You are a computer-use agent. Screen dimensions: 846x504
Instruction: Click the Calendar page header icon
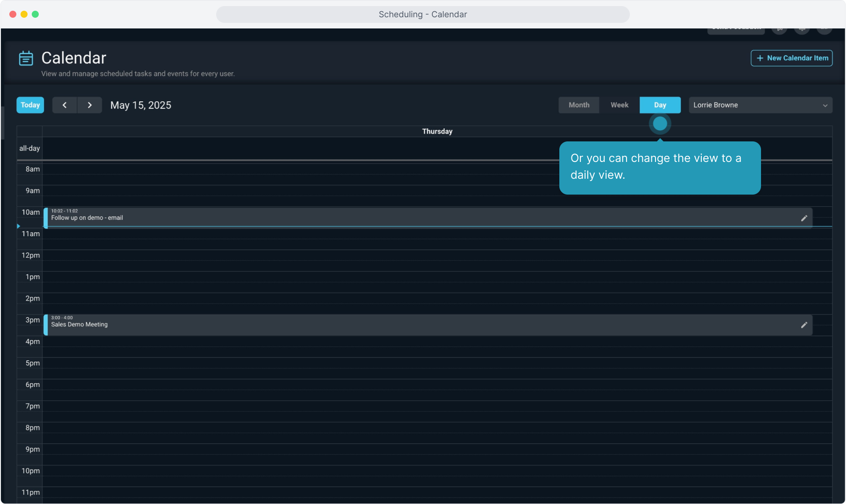tap(26, 58)
